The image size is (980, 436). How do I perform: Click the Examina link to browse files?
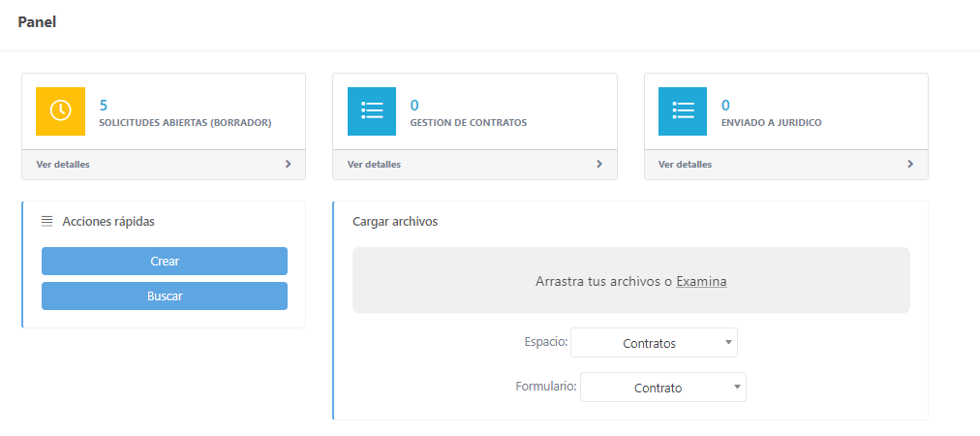[x=701, y=282]
